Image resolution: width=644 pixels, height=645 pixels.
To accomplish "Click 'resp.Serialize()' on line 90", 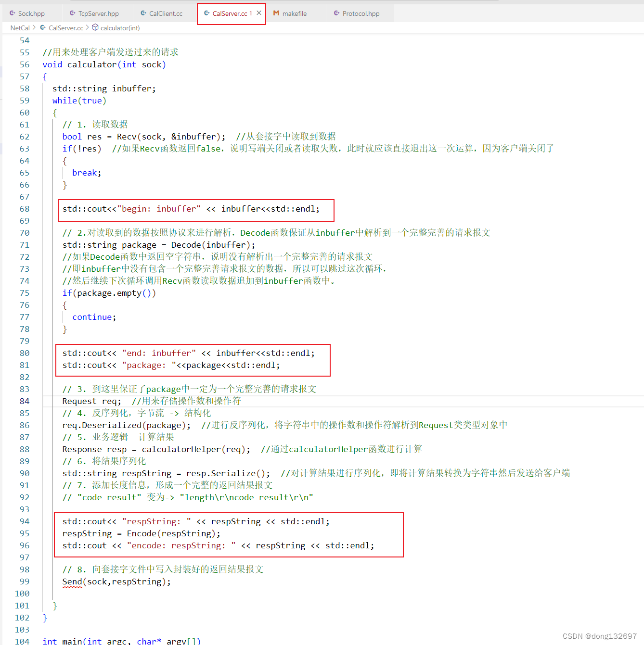I will [x=225, y=473].
